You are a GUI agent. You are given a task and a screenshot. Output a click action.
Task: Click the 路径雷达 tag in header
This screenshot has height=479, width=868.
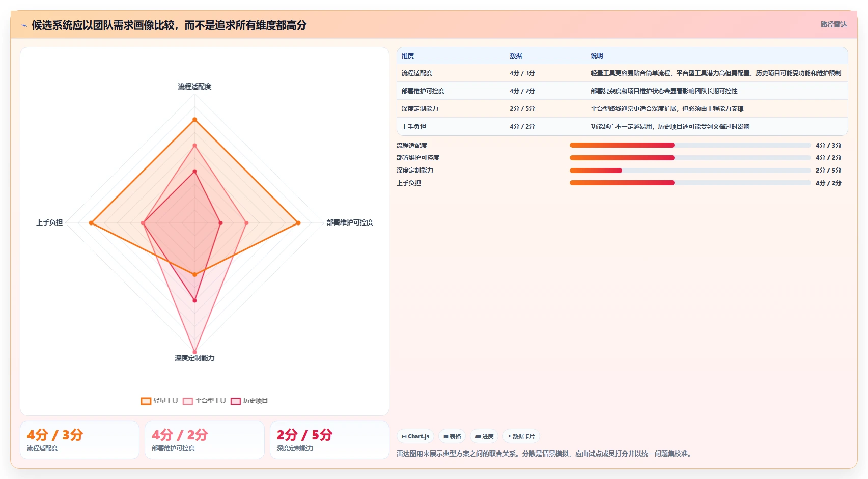tap(833, 24)
